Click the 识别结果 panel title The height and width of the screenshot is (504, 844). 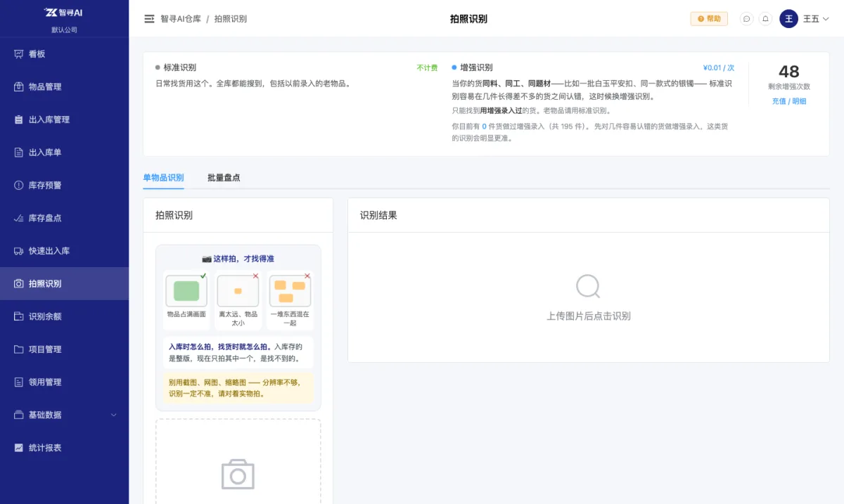point(378,215)
